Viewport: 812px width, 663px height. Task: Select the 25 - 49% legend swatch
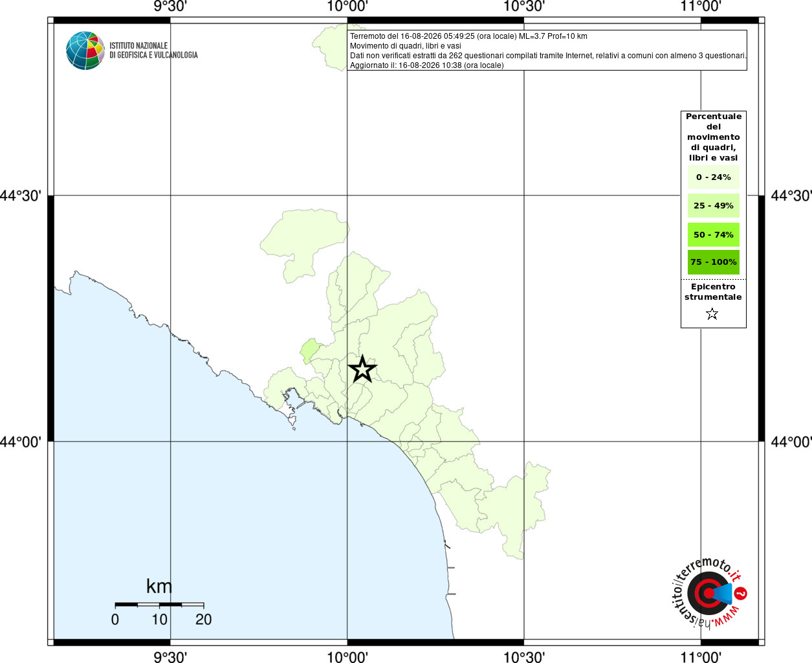coord(714,206)
